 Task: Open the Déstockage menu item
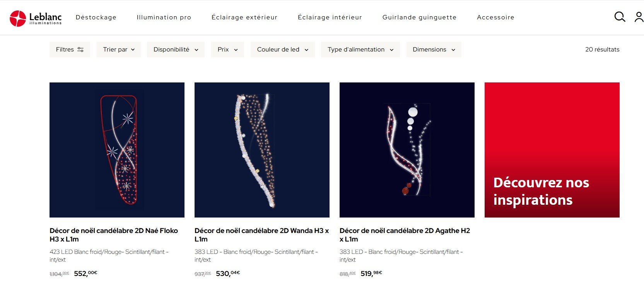[x=96, y=17]
